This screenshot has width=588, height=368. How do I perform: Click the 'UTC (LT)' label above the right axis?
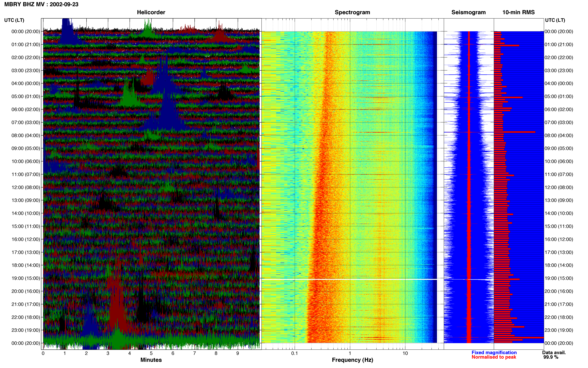(555, 20)
